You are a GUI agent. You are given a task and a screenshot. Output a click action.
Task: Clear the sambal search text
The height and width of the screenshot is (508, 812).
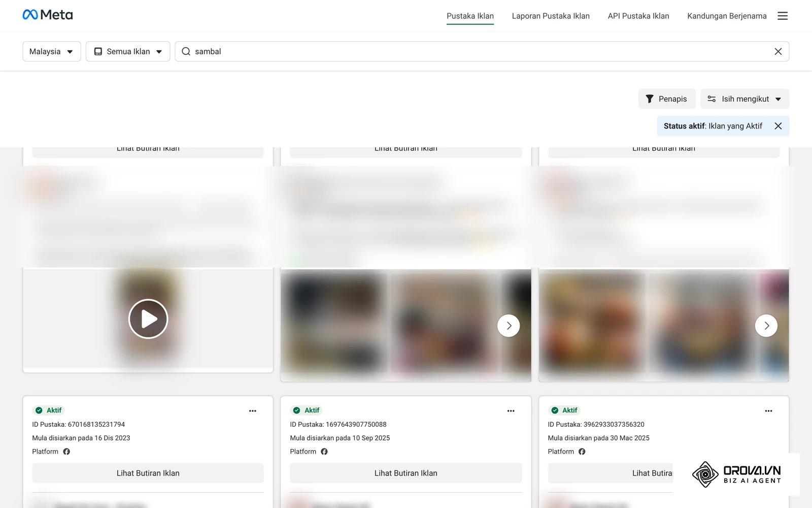tap(778, 51)
